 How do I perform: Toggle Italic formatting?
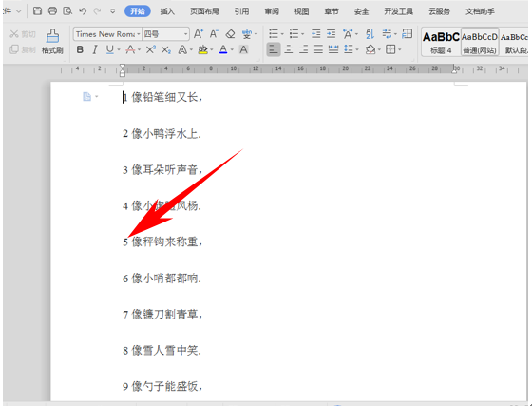pyautogui.click(x=95, y=49)
